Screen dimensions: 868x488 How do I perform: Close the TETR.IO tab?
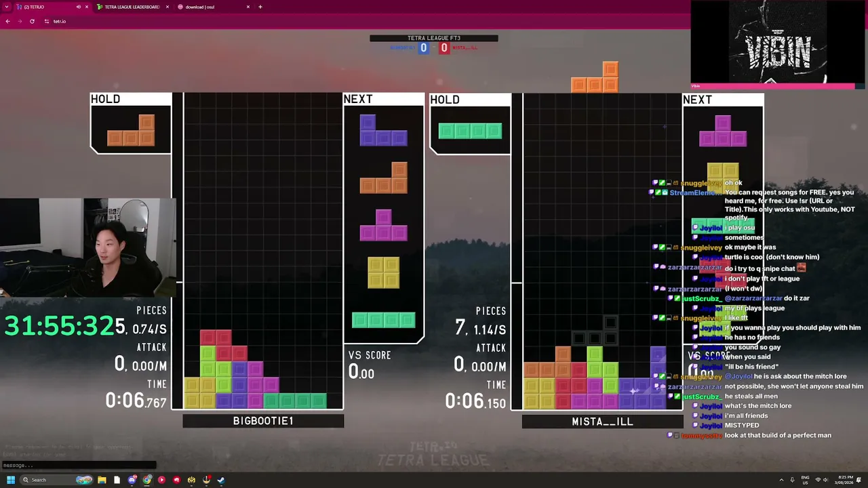[86, 7]
